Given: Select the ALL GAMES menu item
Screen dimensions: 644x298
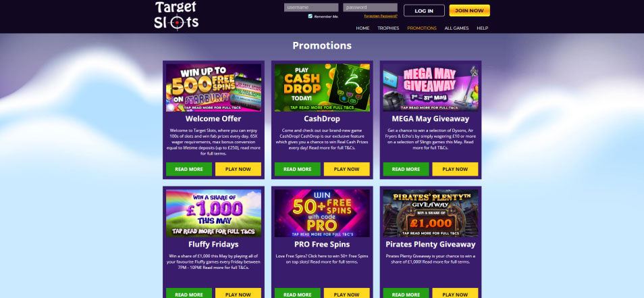Looking at the screenshot, I should click(456, 28).
